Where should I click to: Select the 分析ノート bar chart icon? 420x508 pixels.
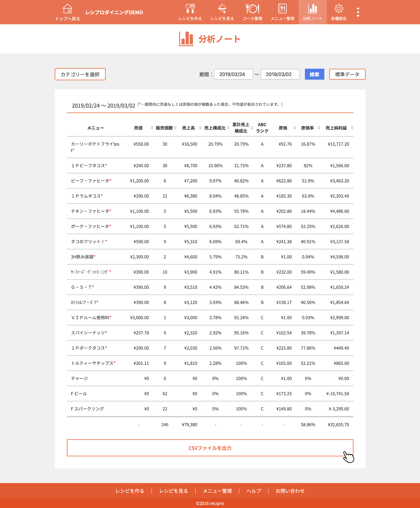pos(312,9)
